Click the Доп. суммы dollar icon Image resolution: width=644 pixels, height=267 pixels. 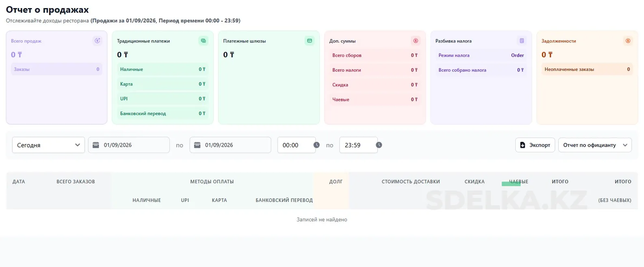(x=415, y=41)
